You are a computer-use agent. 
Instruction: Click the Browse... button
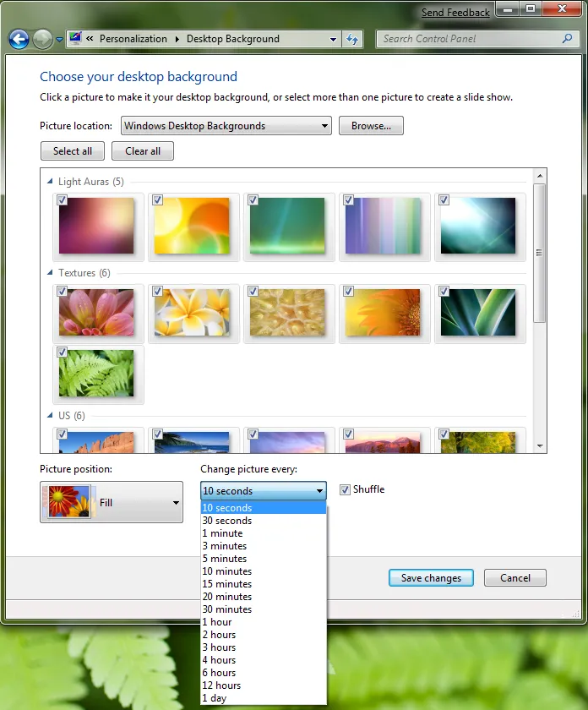pos(371,126)
